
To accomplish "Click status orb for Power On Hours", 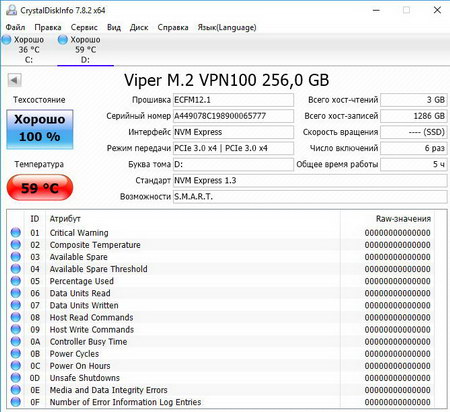I will [16, 366].
